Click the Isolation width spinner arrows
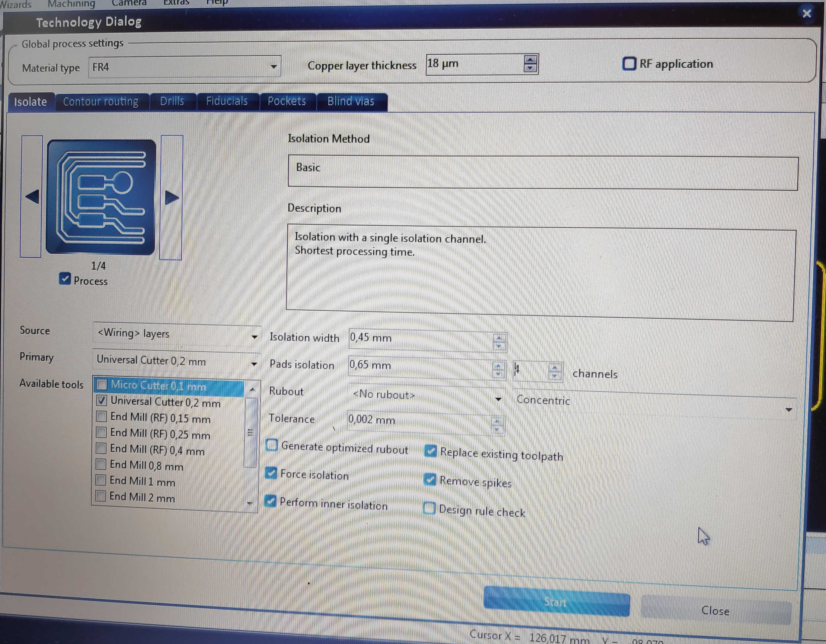Viewport: 826px width, 644px height. click(499, 341)
